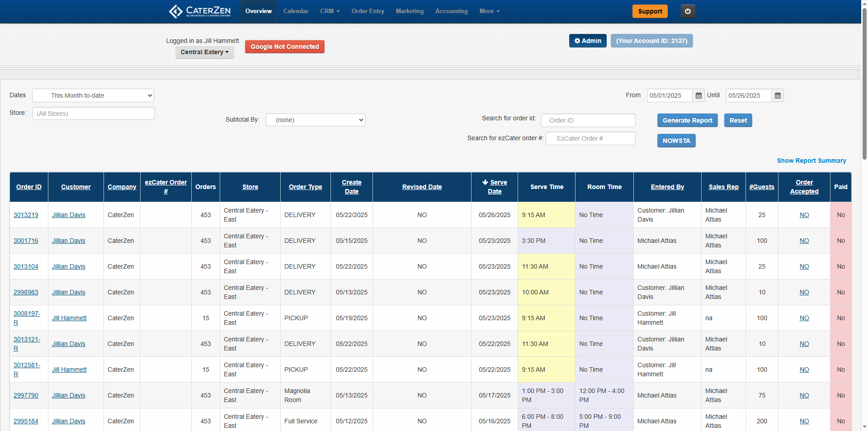Click the Reset button
The height and width of the screenshot is (431, 868).
(738, 120)
